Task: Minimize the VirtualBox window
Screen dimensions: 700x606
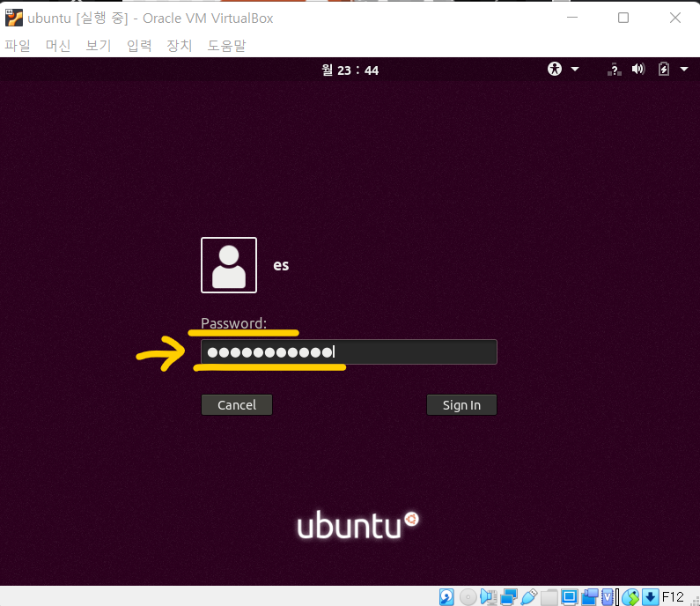Action: [572, 18]
